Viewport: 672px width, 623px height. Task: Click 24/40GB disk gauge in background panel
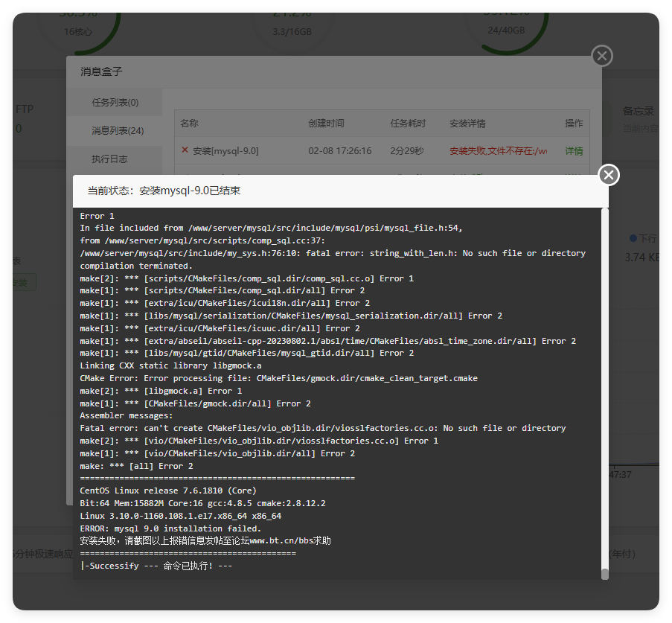(x=506, y=31)
